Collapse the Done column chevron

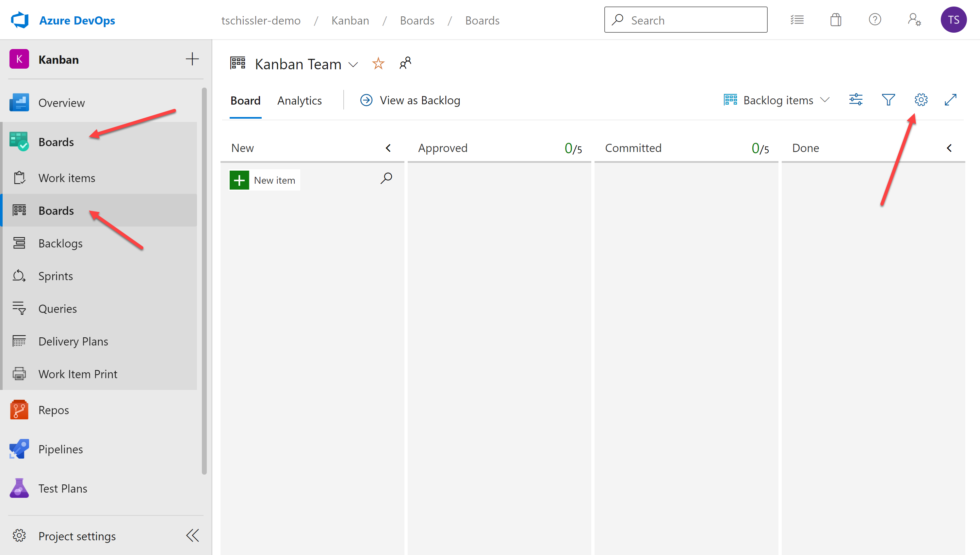[949, 148]
